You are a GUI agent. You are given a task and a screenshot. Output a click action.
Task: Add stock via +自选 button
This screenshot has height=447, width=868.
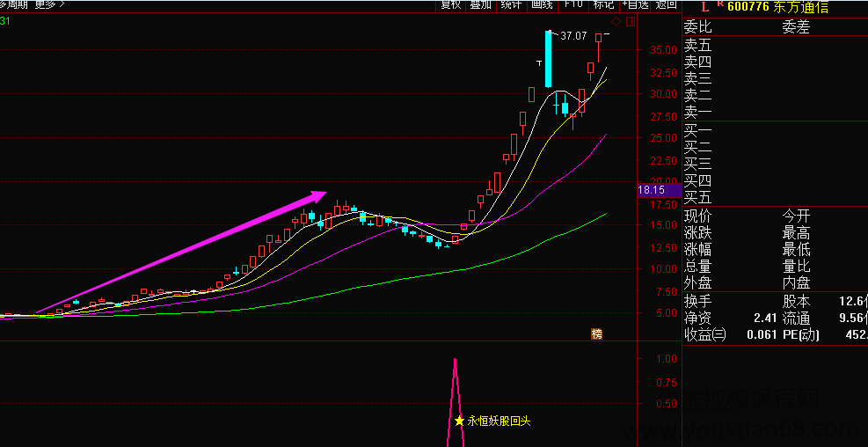click(x=634, y=4)
